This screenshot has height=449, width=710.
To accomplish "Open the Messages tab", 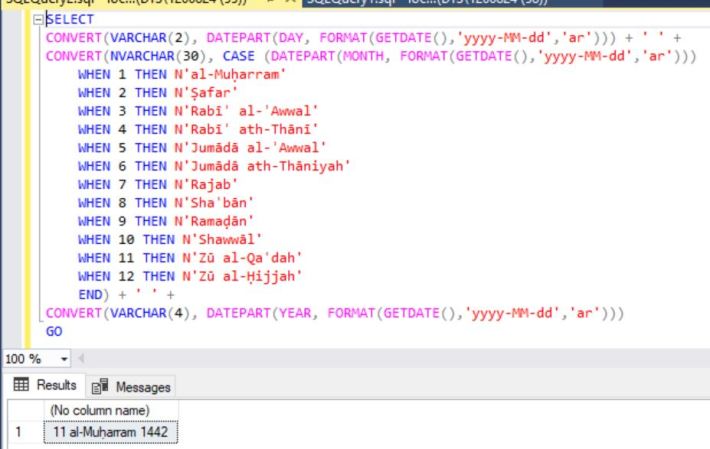I will point(131,386).
